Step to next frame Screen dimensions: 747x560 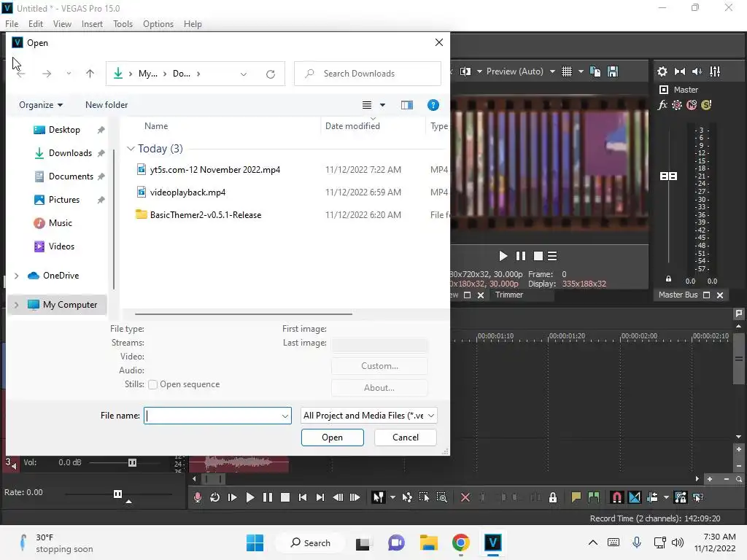coord(355,497)
